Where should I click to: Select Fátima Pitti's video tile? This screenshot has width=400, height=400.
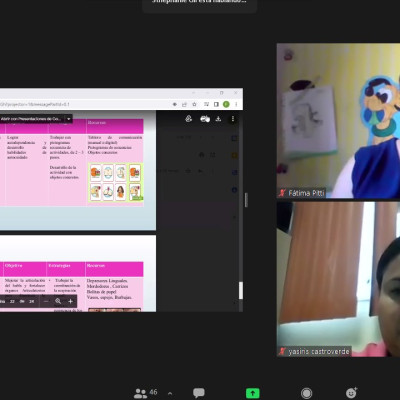point(338,121)
